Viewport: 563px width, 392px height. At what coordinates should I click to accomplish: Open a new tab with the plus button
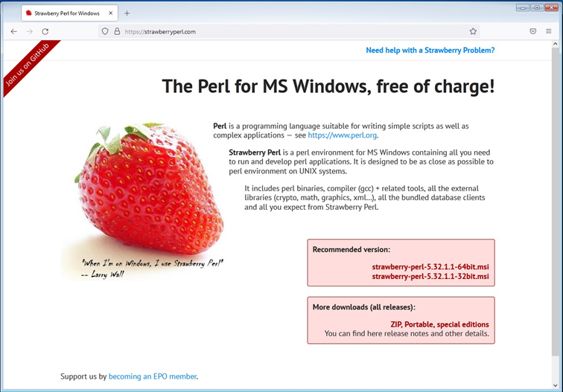click(x=127, y=13)
